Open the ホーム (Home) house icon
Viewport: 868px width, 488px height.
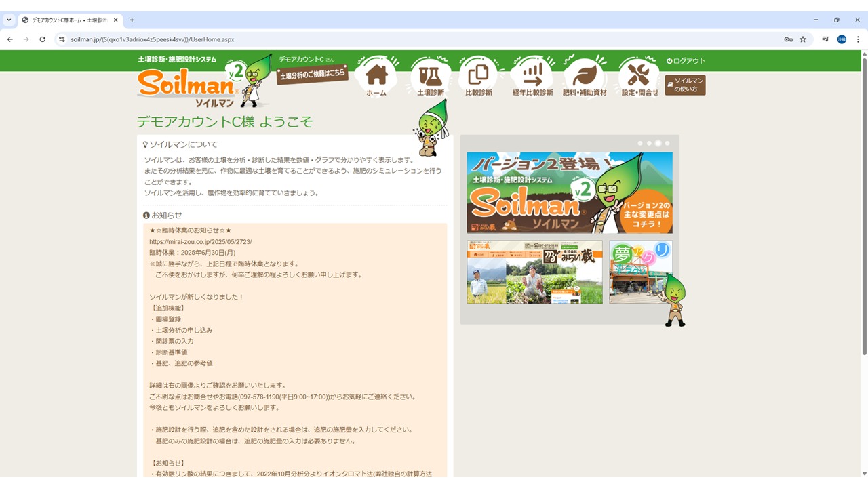pos(376,76)
